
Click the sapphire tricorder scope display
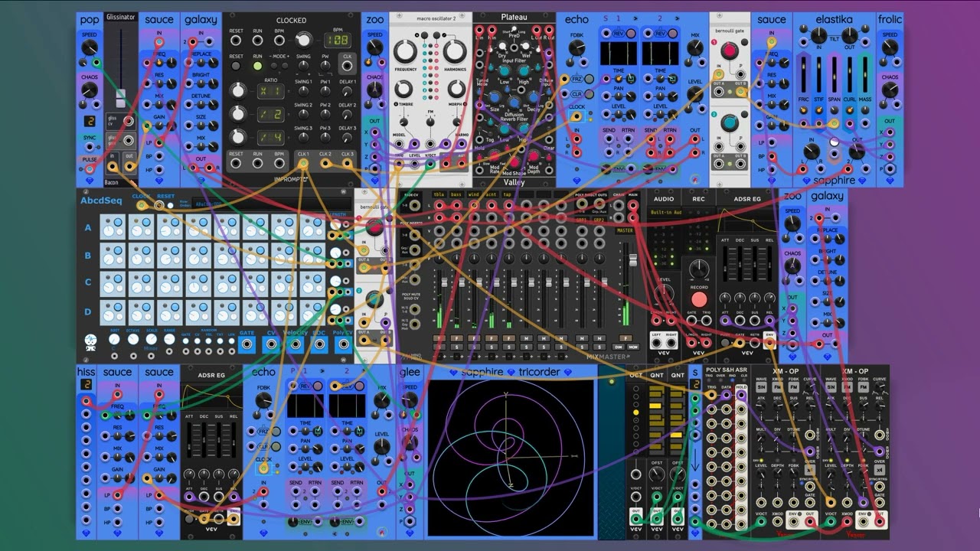pos(511,458)
